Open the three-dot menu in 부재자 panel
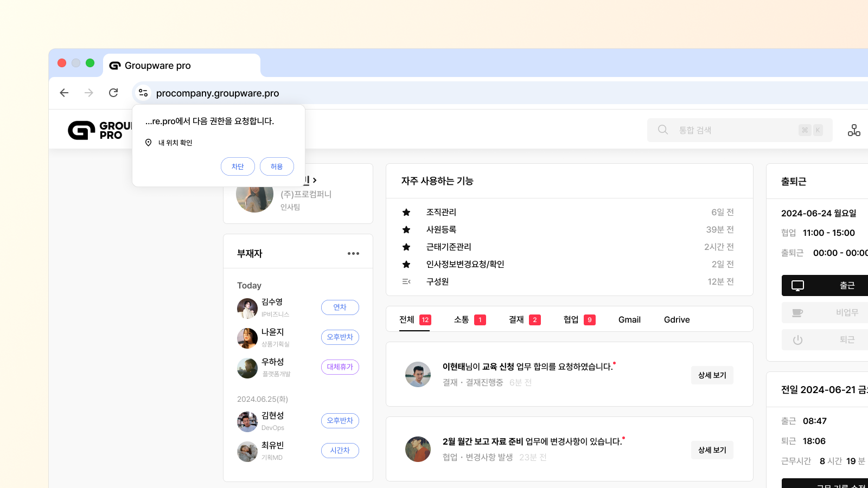The width and height of the screenshot is (868, 488). coord(354,253)
